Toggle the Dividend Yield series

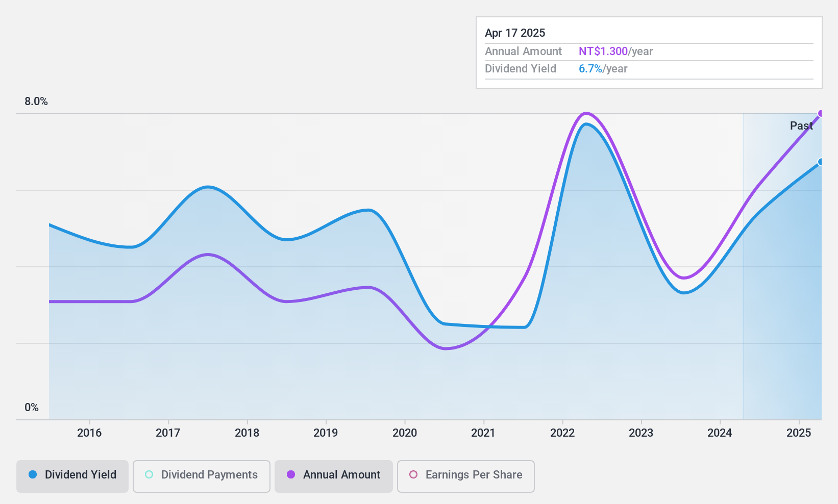point(72,476)
